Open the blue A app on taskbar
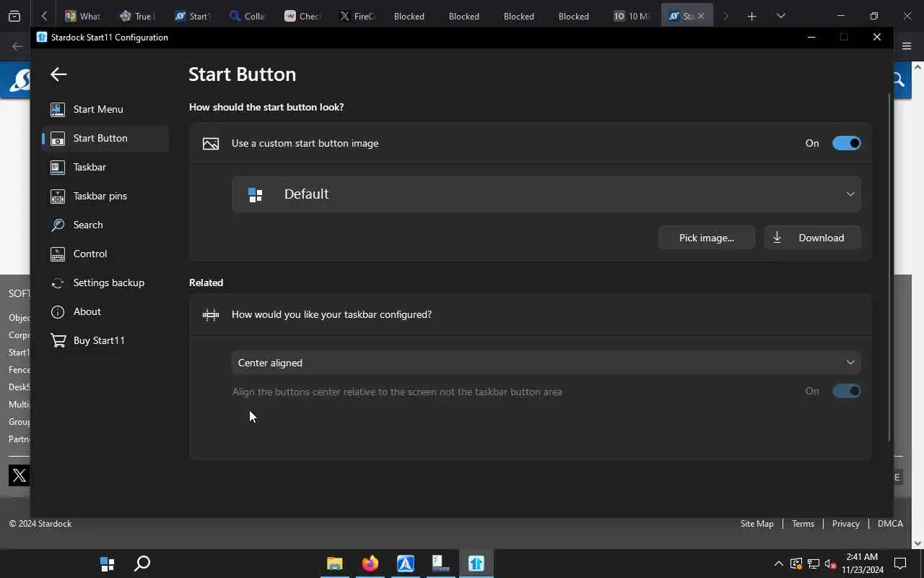 (405, 564)
